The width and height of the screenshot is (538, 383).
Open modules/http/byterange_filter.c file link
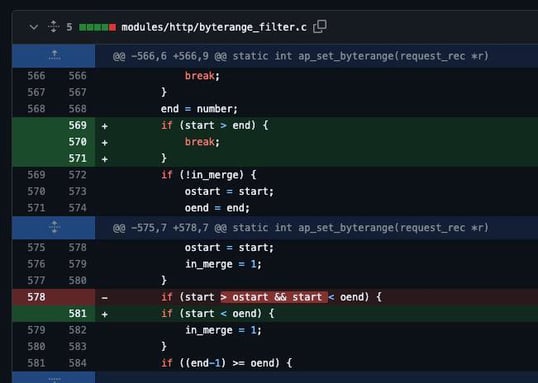point(214,27)
